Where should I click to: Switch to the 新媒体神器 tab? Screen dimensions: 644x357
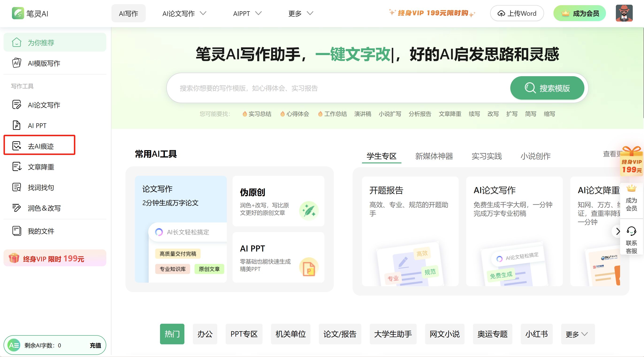coord(434,156)
